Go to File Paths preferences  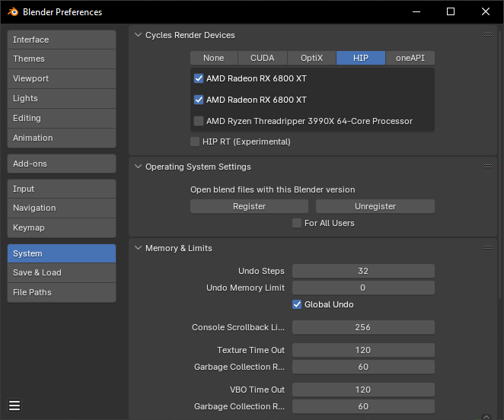point(62,292)
